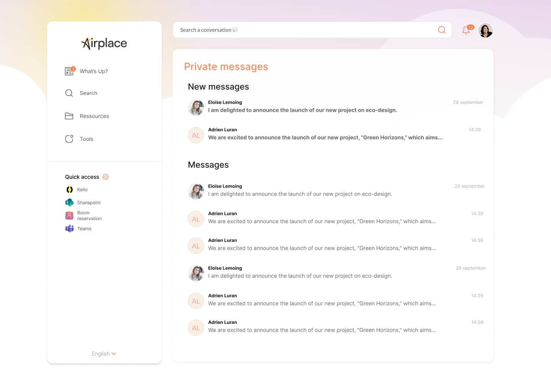The width and height of the screenshot is (551, 392).
Task: Open the user profile avatar
Action: (485, 30)
